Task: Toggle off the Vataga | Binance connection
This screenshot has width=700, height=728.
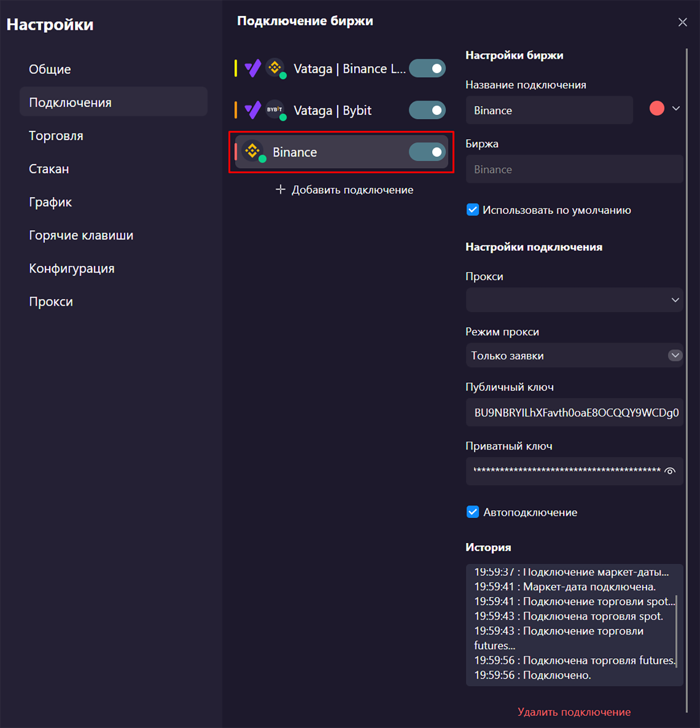Action: 427,68
